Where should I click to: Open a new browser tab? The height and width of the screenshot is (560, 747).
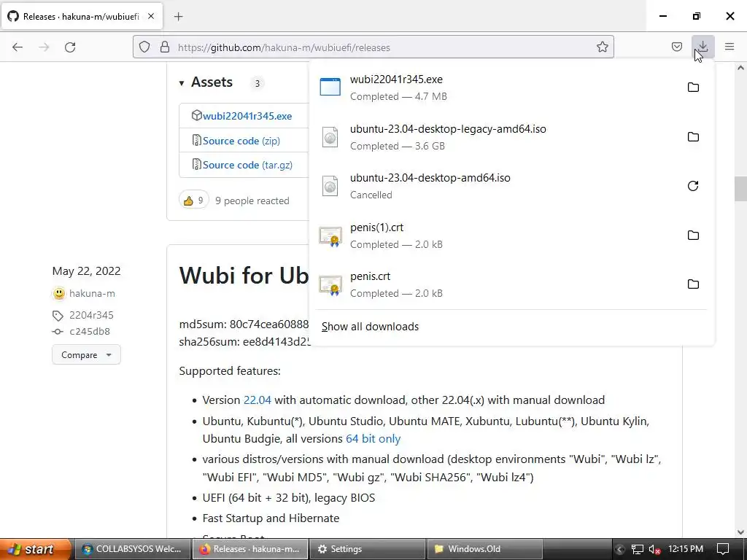click(178, 17)
